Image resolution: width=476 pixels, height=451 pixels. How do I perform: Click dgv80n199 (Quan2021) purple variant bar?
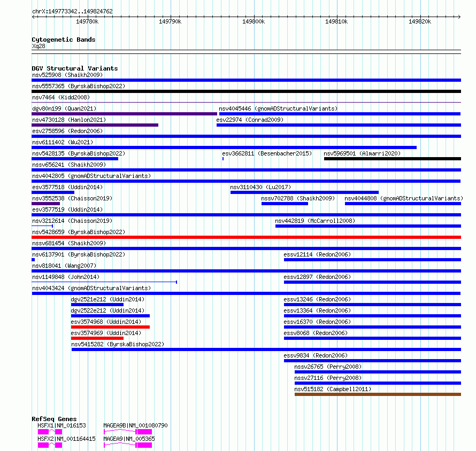click(125, 114)
